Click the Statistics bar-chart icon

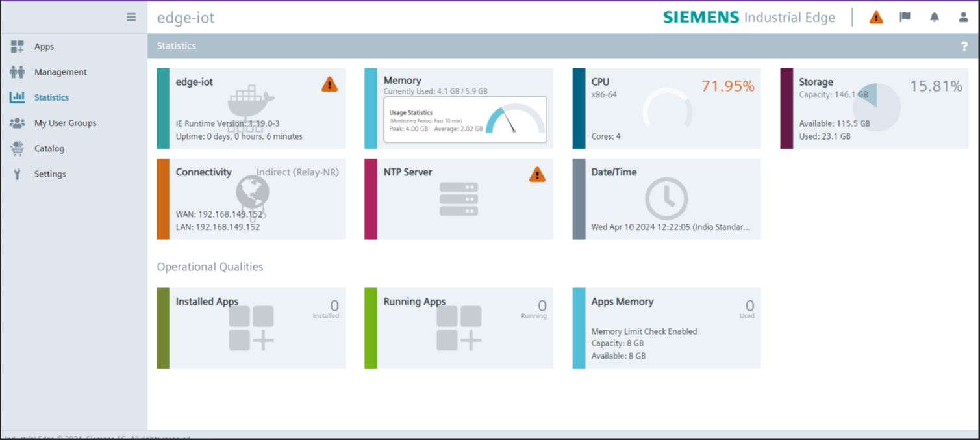16,97
